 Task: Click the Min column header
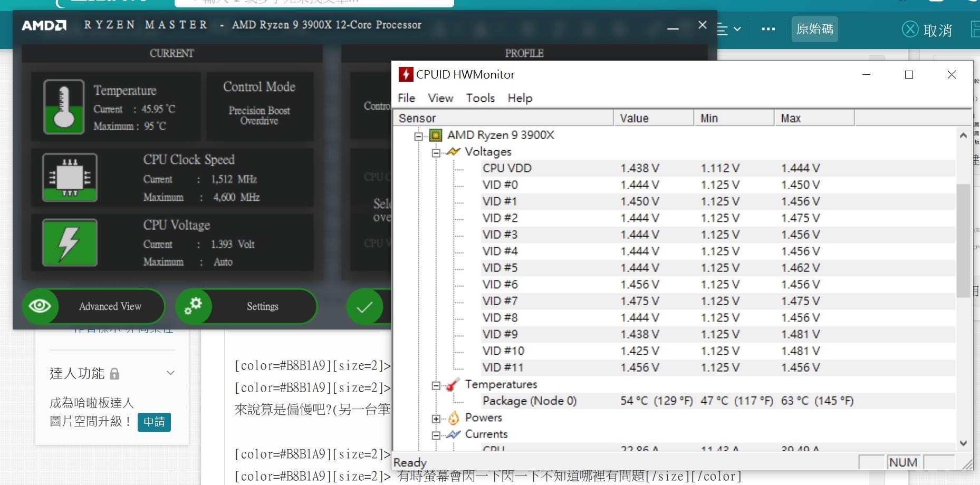coord(734,118)
